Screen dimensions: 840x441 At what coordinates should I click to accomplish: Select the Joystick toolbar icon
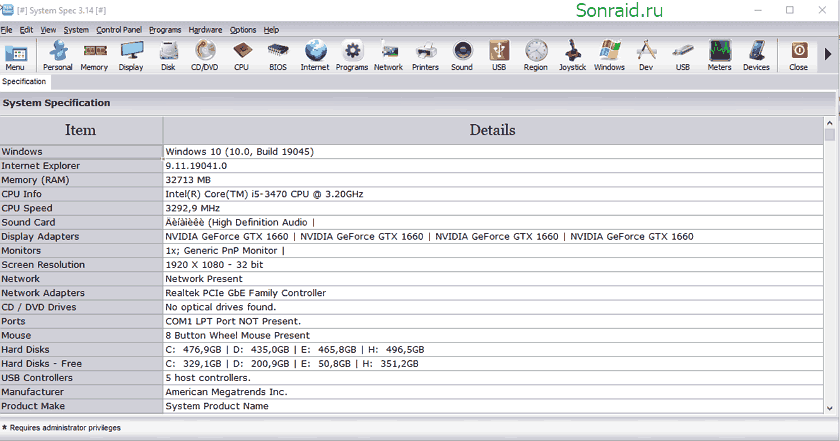(x=573, y=56)
